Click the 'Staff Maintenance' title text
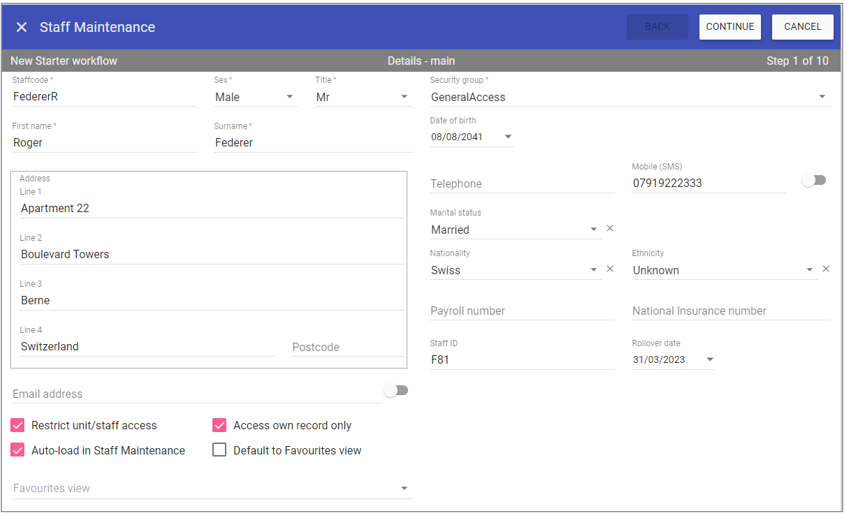This screenshot has height=516, width=847. point(97,27)
